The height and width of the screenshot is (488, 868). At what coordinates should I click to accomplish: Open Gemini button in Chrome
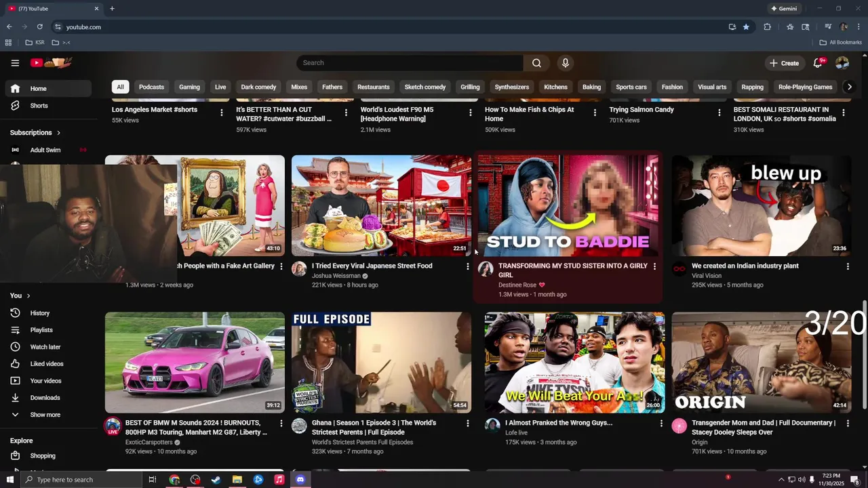tap(784, 9)
